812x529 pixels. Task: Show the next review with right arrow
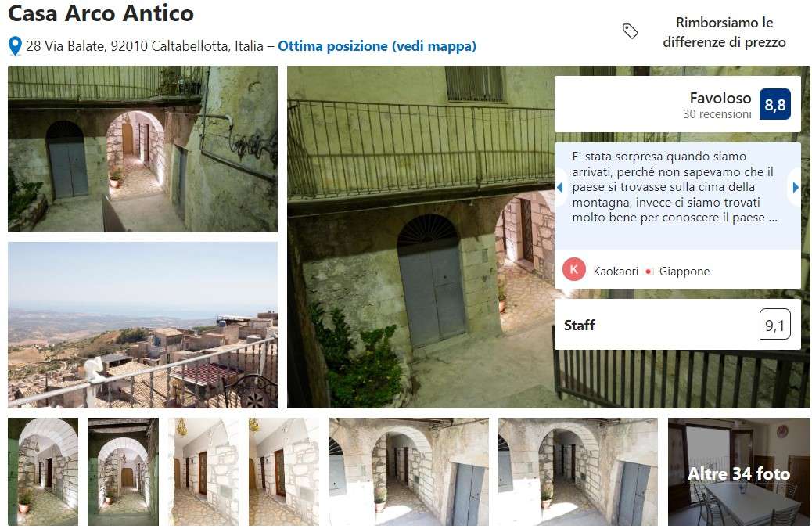796,187
